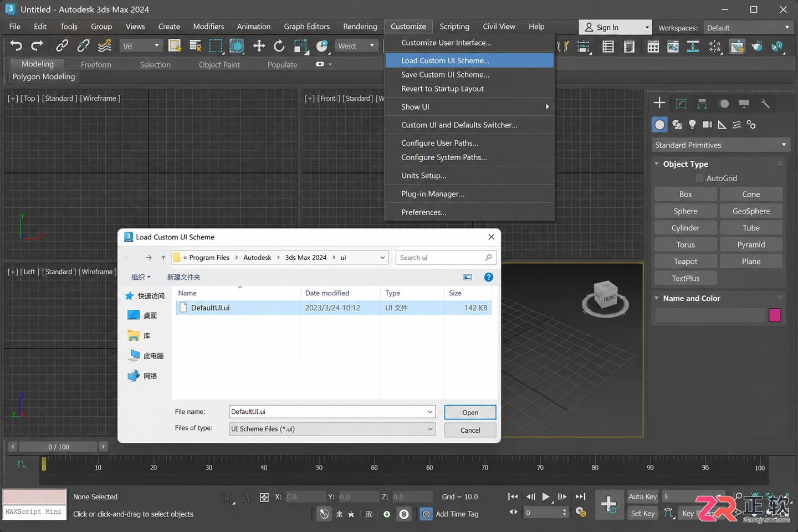Toggle the Selection Lock padlock
Screen dimensions: 798x532
point(246,498)
